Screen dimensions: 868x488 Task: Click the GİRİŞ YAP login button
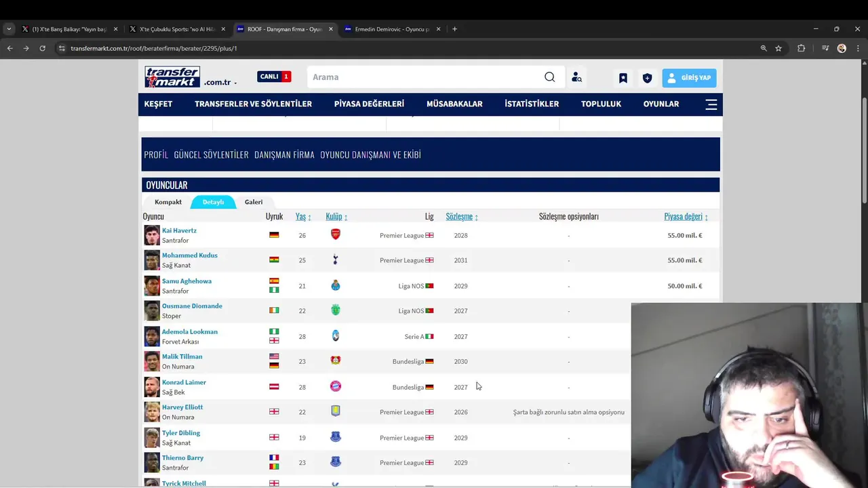pos(689,78)
